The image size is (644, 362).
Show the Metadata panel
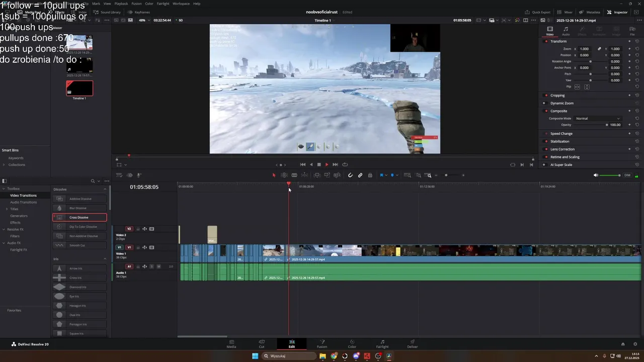590,12
